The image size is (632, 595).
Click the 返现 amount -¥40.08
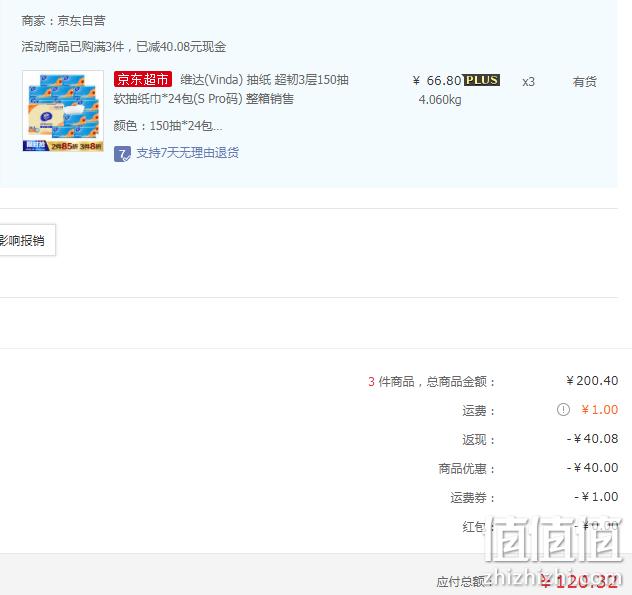click(x=592, y=439)
